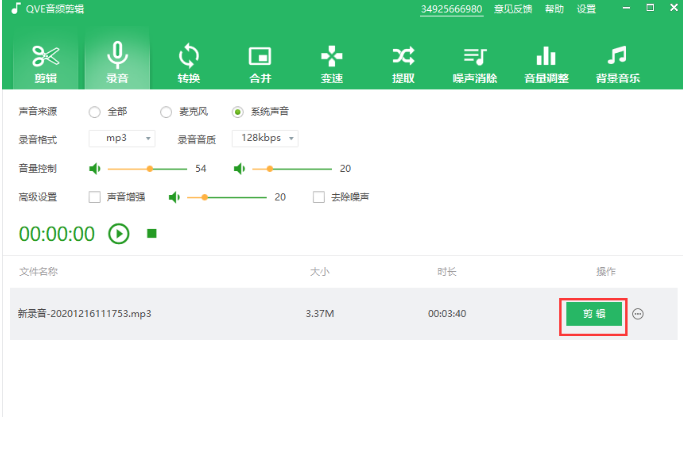Open the 音量调整 volume adjust tool
The width and height of the screenshot is (683, 466).
[x=546, y=61]
